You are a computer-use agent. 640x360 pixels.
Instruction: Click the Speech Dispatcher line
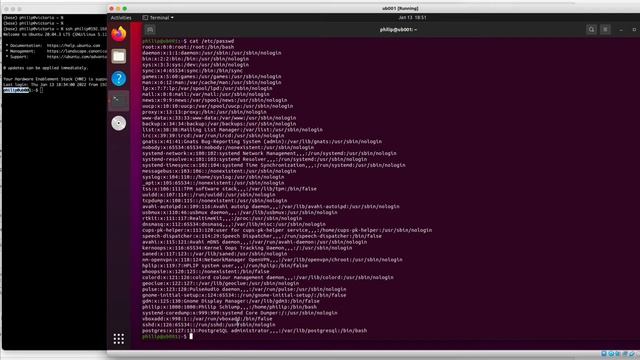pos(262,236)
